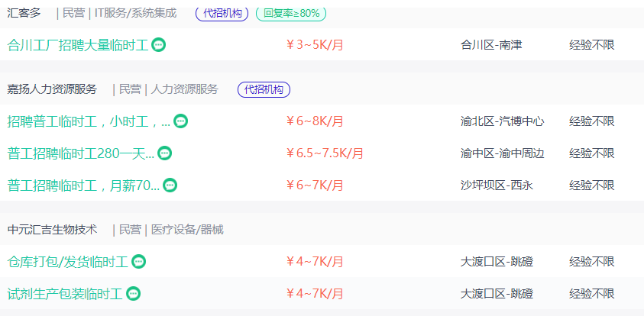This screenshot has width=644, height=316.
Task: Open job posting 普工招聘临时工280一天
Action: pos(81,153)
